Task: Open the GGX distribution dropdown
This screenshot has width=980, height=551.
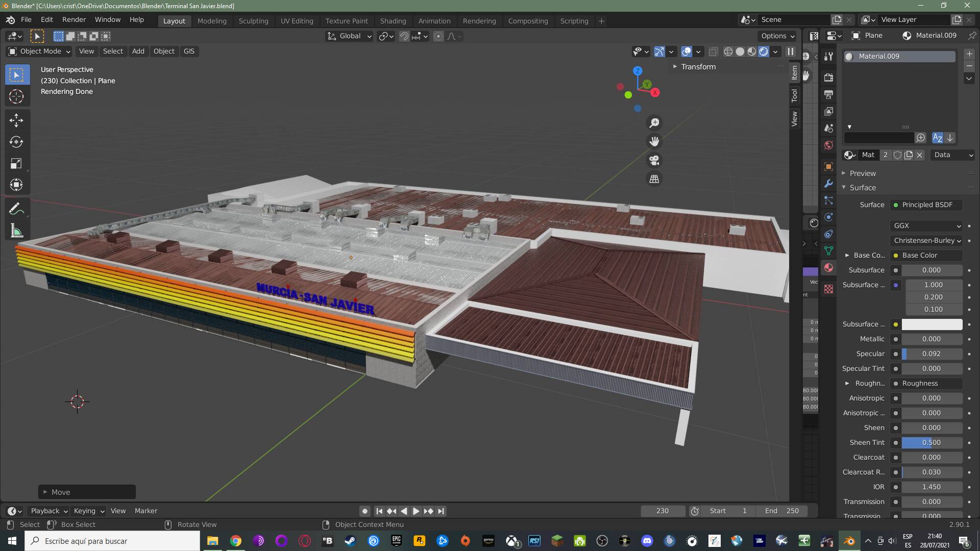Action: pos(926,226)
